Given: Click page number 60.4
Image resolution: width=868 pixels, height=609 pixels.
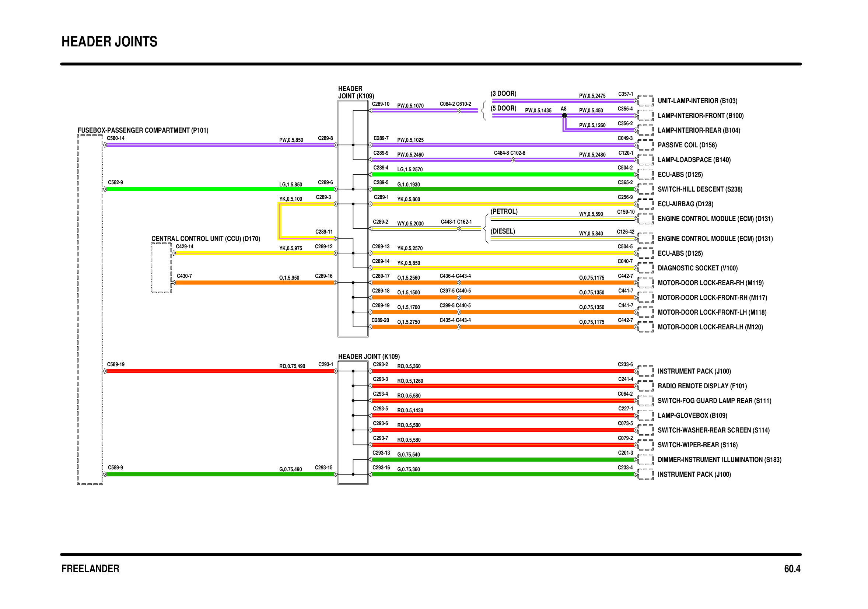Looking at the screenshot, I should click(x=792, y=568).
